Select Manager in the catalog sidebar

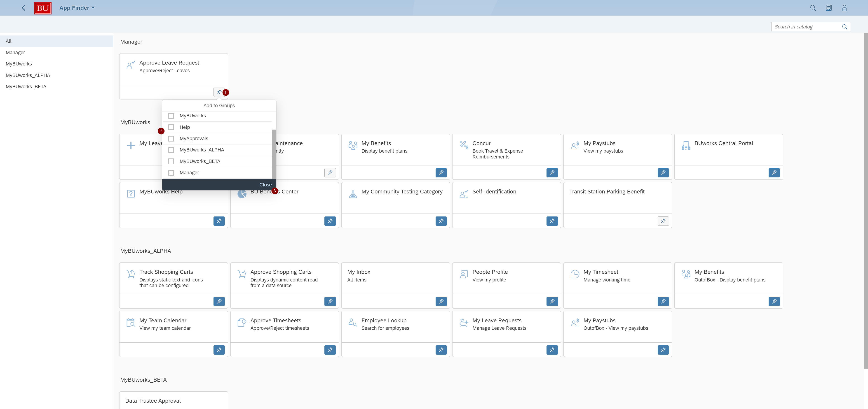(57, 53)
